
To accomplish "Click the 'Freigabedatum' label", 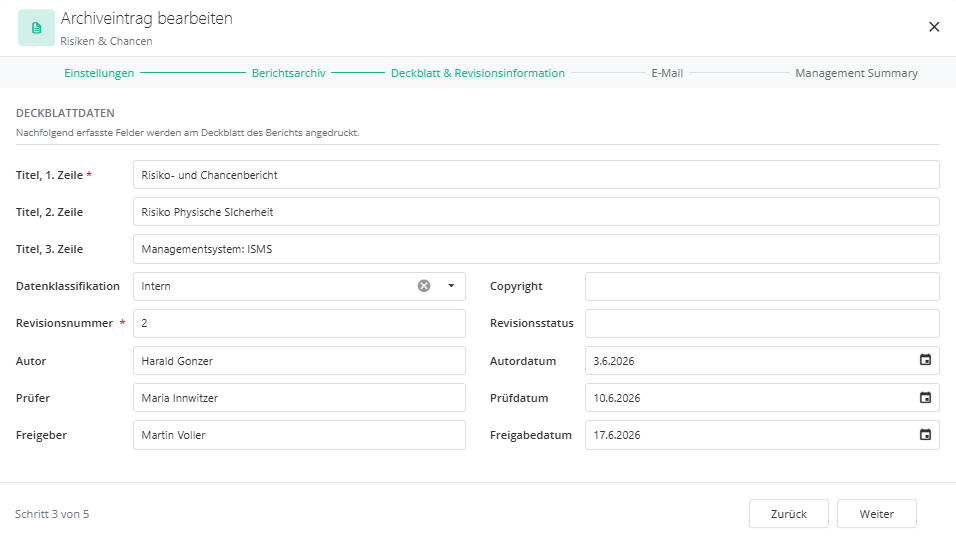I will (x=530, y=435).
